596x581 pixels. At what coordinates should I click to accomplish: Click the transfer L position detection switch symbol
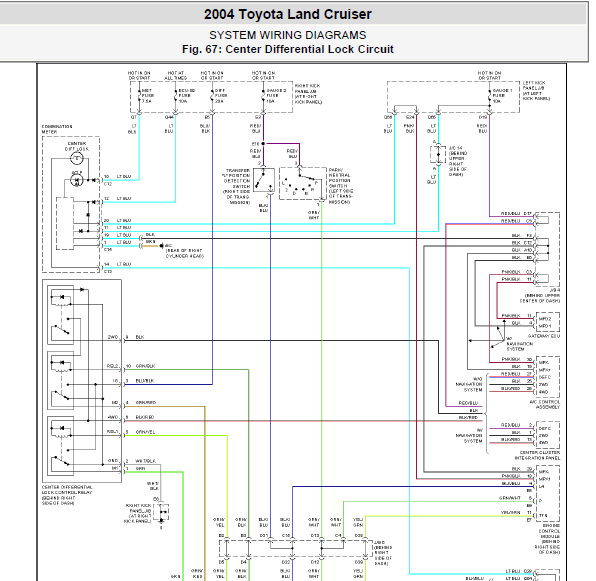(x=264, y=180)
